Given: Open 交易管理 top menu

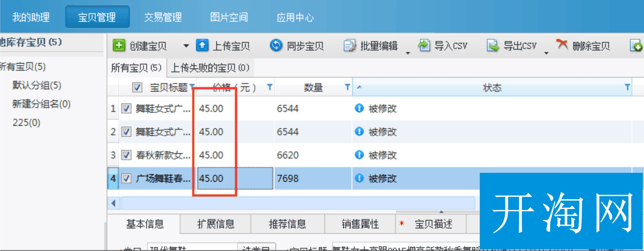Looking at the screenshot, I should [x=163, y=17].
